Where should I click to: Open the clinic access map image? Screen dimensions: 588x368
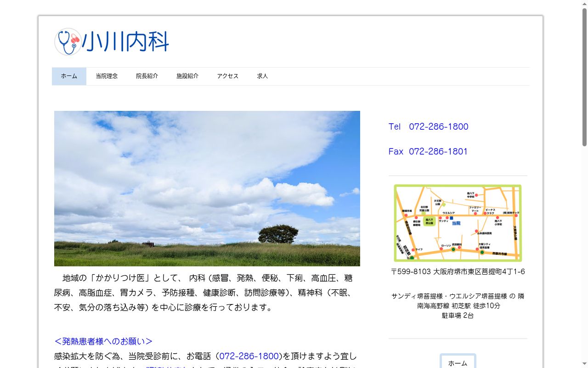458,223
